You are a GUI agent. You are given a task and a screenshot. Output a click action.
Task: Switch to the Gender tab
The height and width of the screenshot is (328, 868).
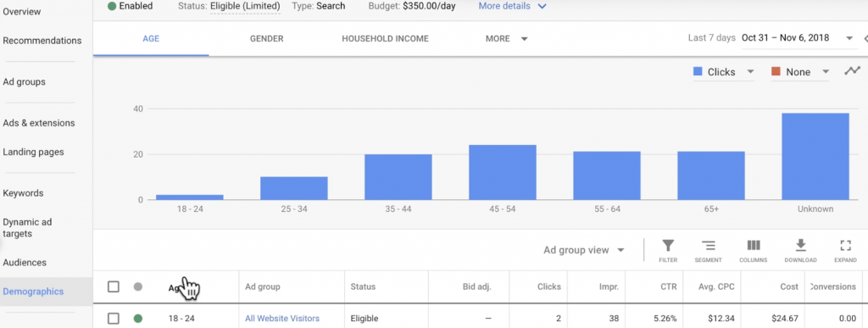pyautogui.click(x=266, y=39)
